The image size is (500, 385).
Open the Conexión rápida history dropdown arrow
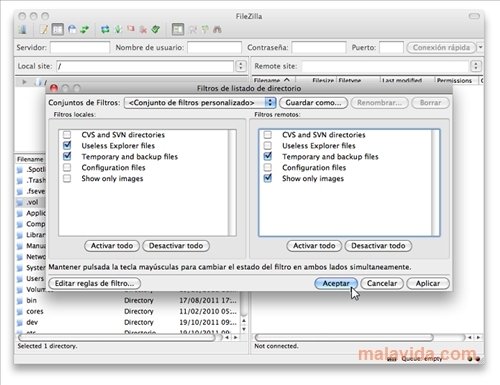tap(480, 48)
